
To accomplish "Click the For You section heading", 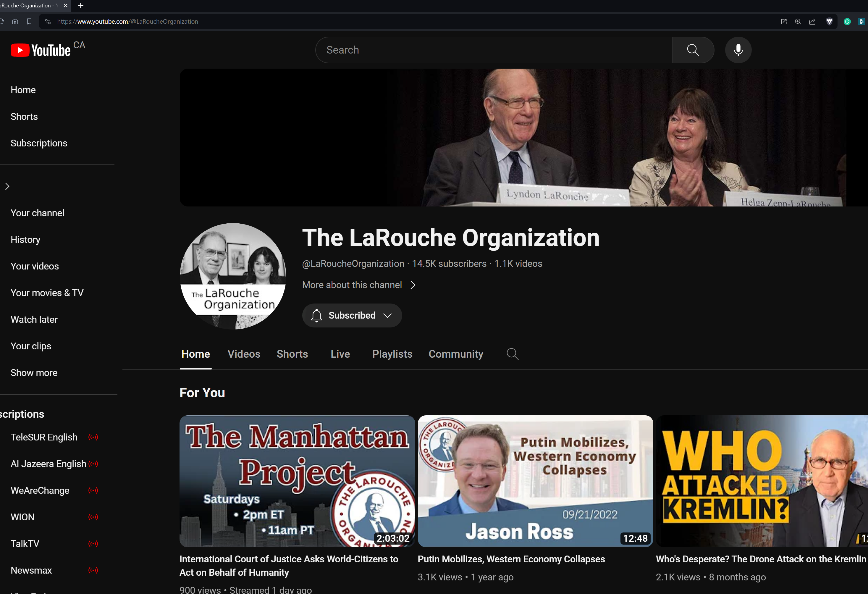I will pos(202,393).
